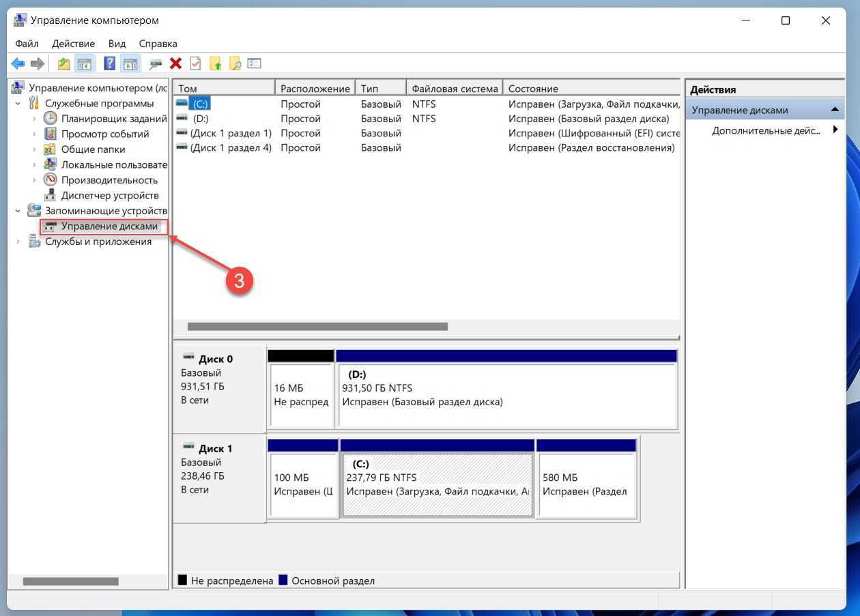Open the Дополнительные действия submenu arrow
This screenshot has width=860, height=616.
coord(835,130)
